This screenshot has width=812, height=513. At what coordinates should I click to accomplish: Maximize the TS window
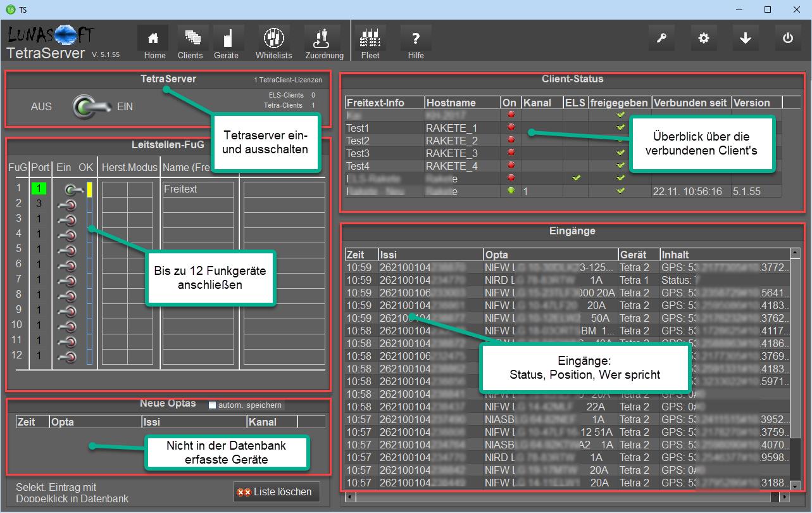767,9
